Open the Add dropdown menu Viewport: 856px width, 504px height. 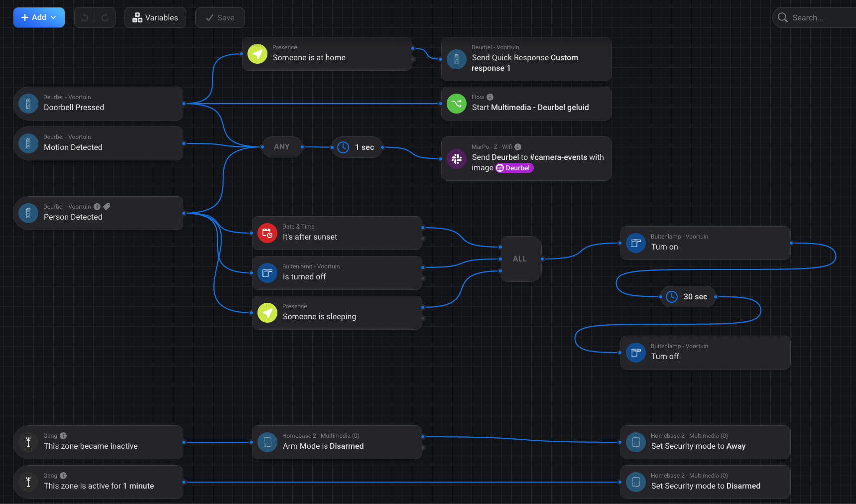click(x=39, y=17)
